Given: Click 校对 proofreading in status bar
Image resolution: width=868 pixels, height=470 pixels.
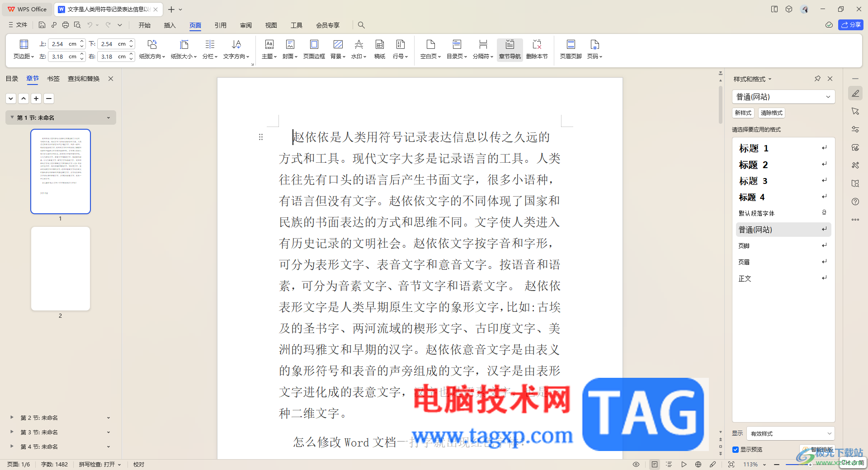Looking at the screenshot, I should point(139,465).
